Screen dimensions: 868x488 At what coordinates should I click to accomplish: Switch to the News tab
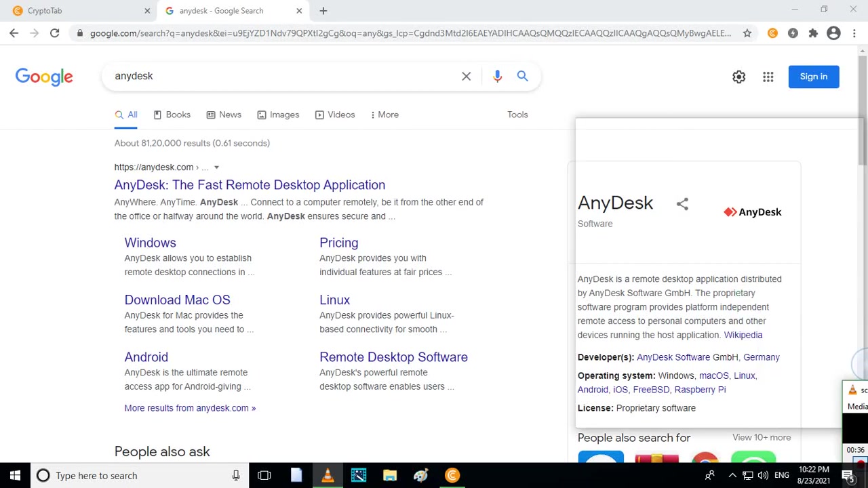[x=224, y=115]
